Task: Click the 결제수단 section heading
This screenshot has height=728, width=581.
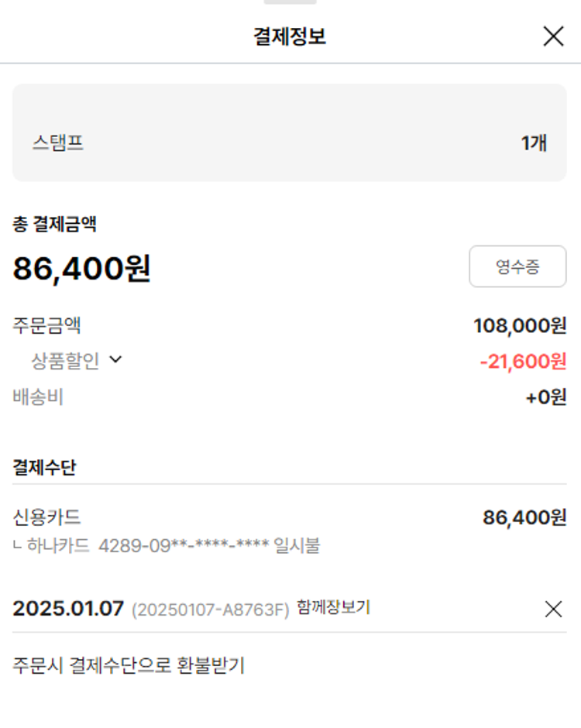Action: point(44,467)
